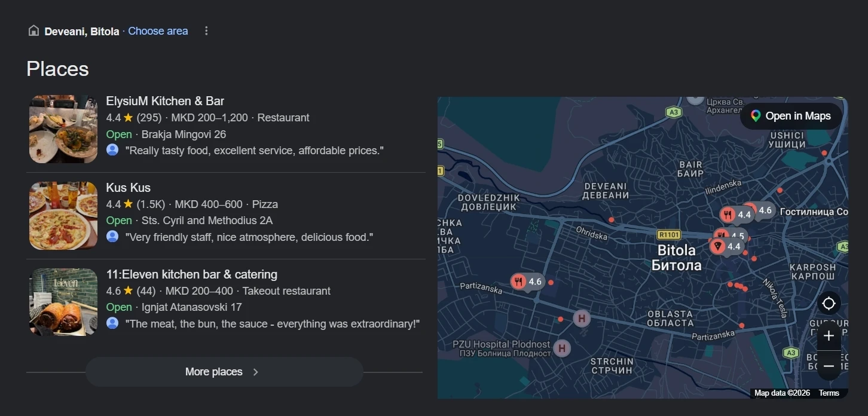Select the 4.6 restaurant marker near Partizanska street

pyautogui.click(x=527, y=282)
